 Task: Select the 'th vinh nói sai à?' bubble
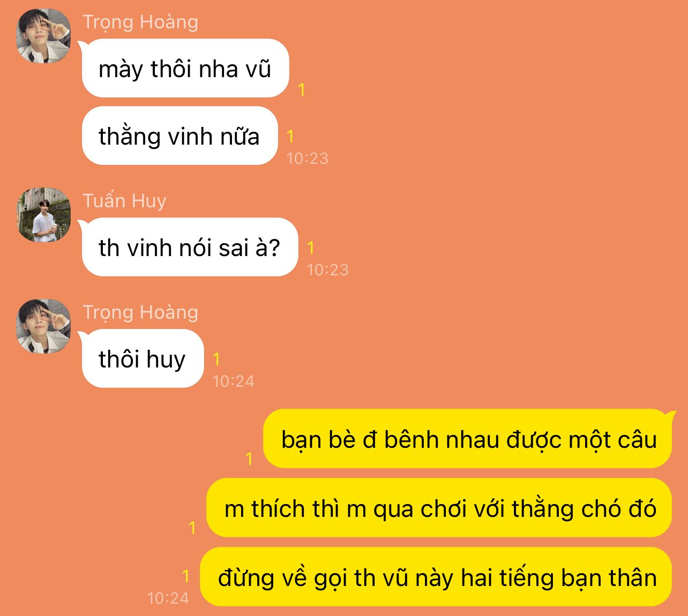tap(189, 247)
